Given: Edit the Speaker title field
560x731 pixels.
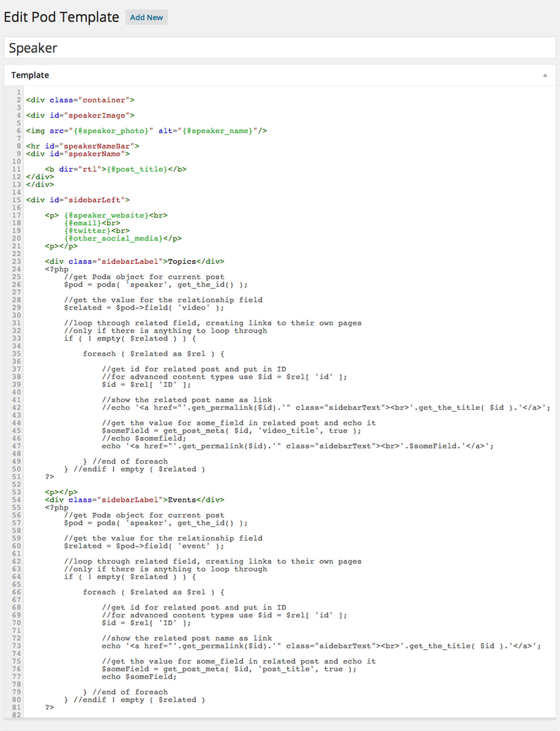Looking at the screenshot, I should [280, 48].
